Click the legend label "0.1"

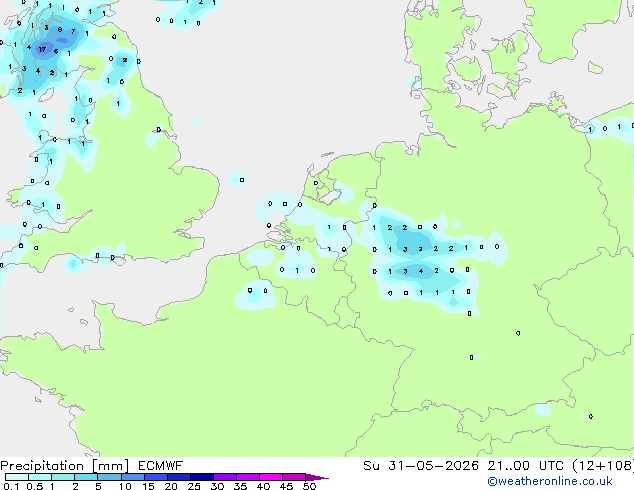11,486
